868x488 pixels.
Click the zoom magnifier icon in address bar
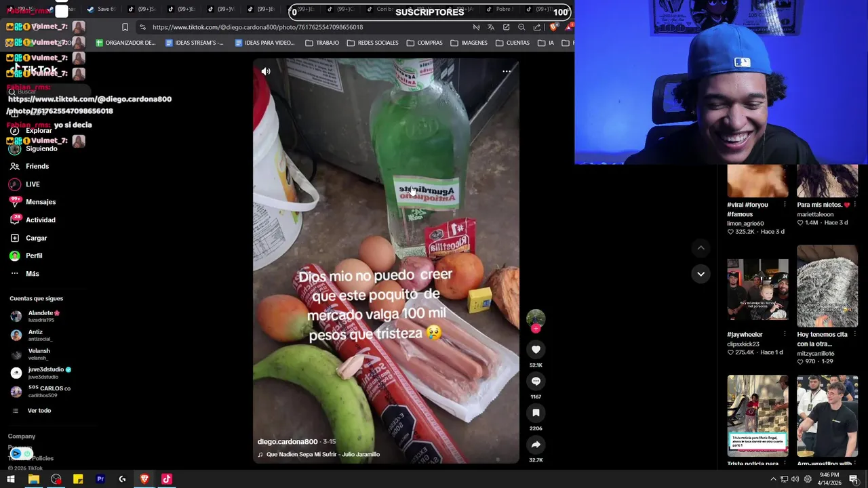(521, 27)
